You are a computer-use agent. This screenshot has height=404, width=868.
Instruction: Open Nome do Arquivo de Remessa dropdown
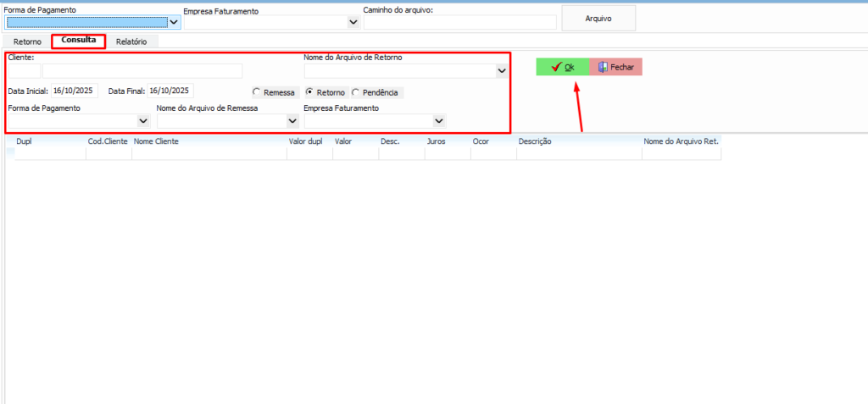[x=292, y=121]
